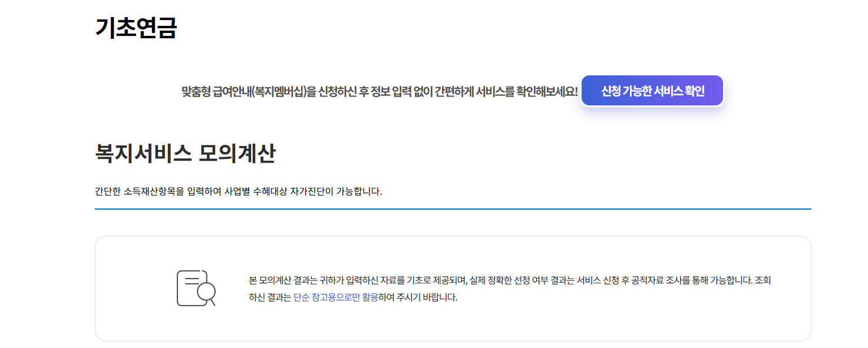Click the 간단한 소득재산항목을 입력하여 description line
This screenshot has height=348, width=868.
pos(239,191)
